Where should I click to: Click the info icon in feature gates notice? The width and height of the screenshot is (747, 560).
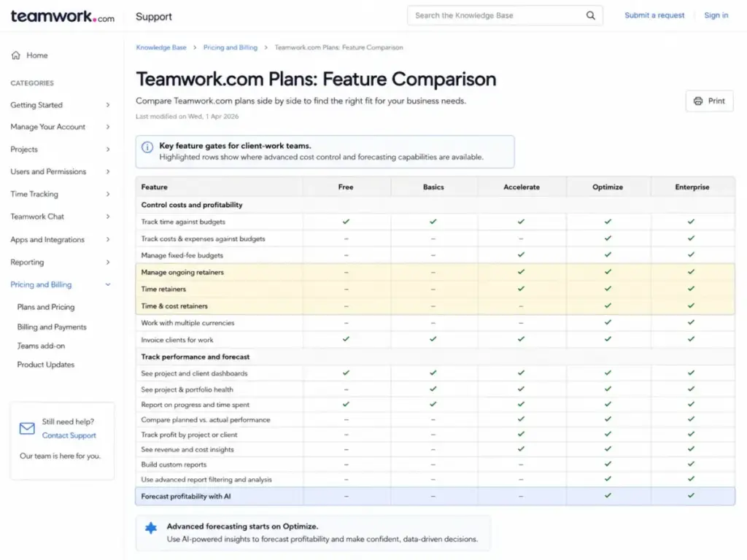click(147, 147)
